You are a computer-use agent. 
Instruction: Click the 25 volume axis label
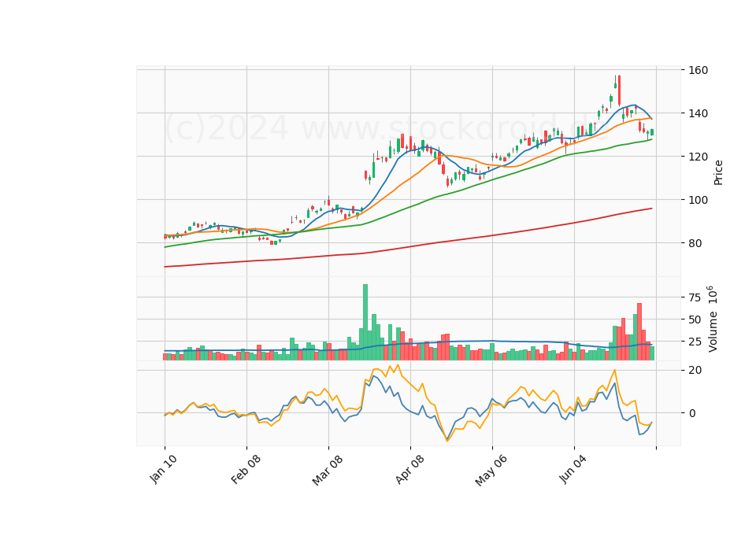[695, 342]
